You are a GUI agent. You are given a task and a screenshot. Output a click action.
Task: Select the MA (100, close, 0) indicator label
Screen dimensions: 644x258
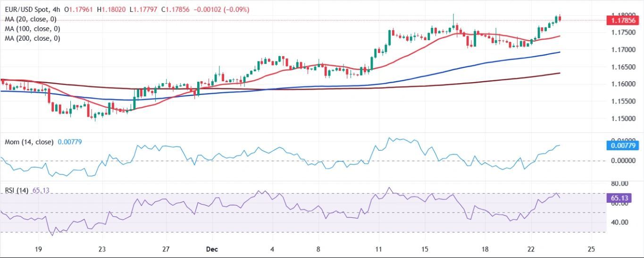33,29
